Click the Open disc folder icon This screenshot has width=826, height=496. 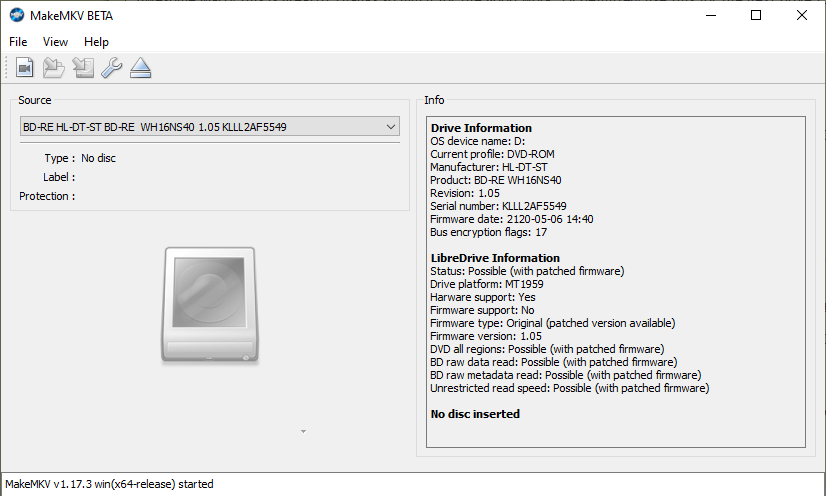pos(53,68)
